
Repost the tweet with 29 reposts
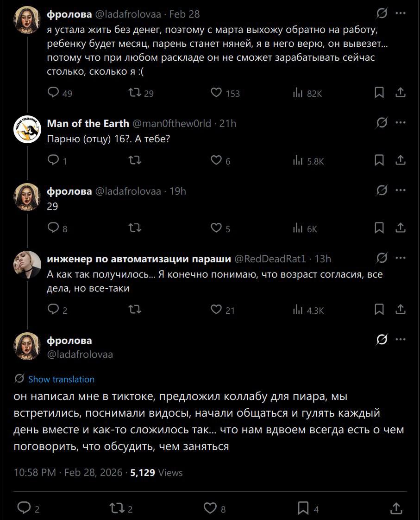coord(134,93)
